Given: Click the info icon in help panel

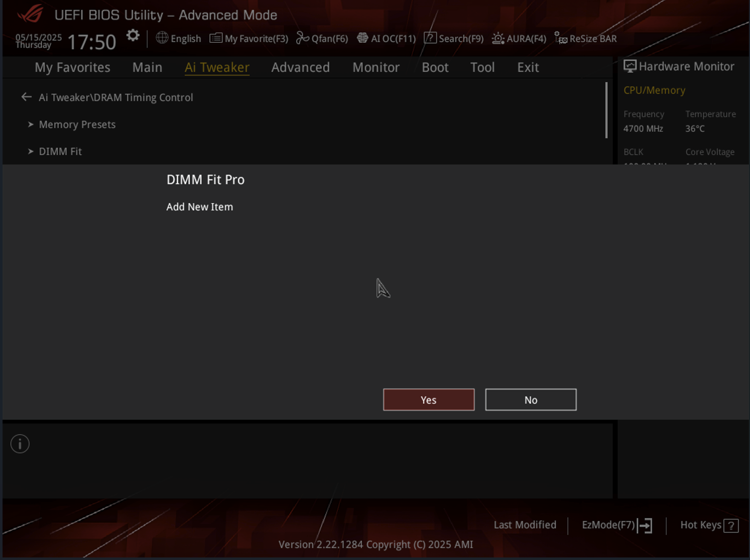Looking at the screenshot, I should point(20,443).
